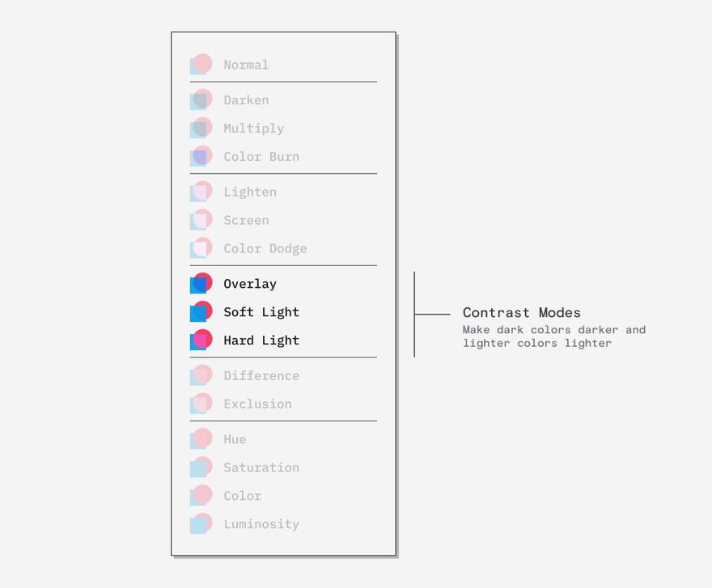
Task: Click the Overlay blend mode icon
Action: [201, 283]
